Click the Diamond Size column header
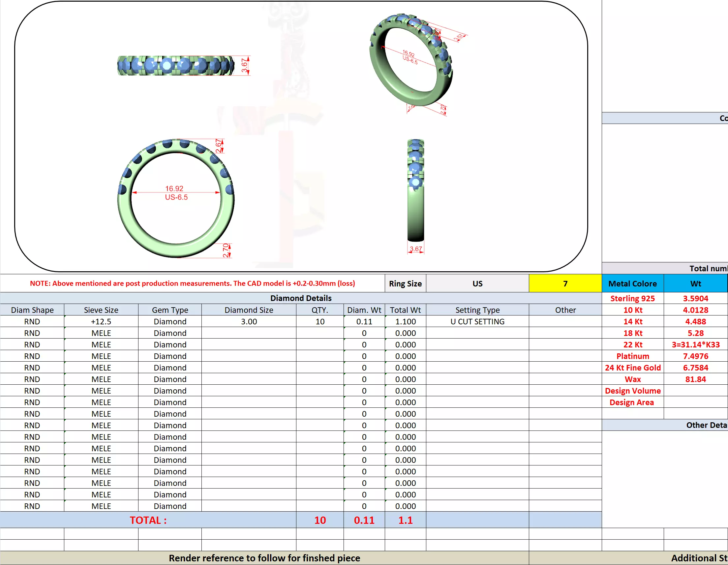This screenshot has height=565, width=728. tap(249, 310)
